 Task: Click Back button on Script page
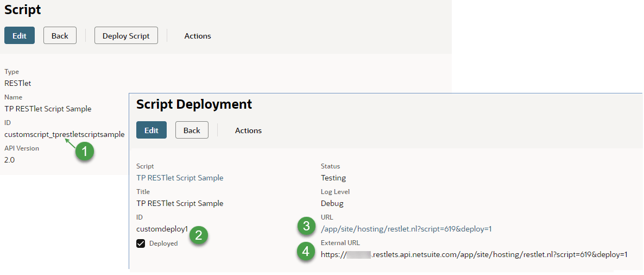(x=60, y=35)
